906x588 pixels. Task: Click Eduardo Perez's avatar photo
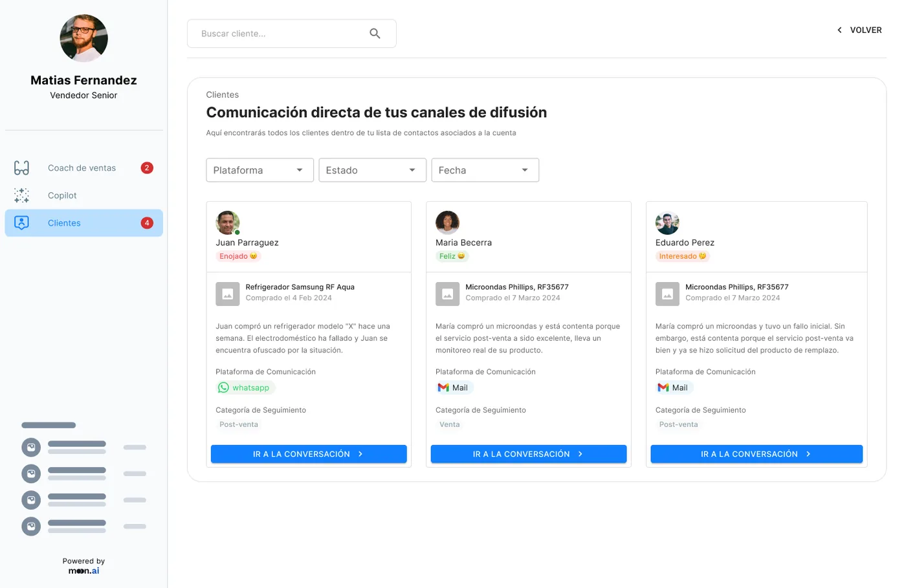tap(667, 223)
